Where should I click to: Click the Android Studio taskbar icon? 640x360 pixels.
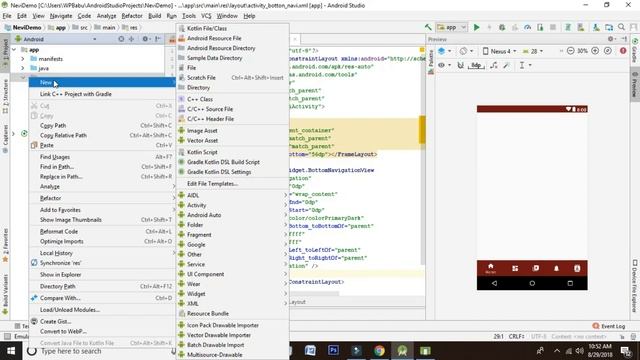[x=402, y=351]
